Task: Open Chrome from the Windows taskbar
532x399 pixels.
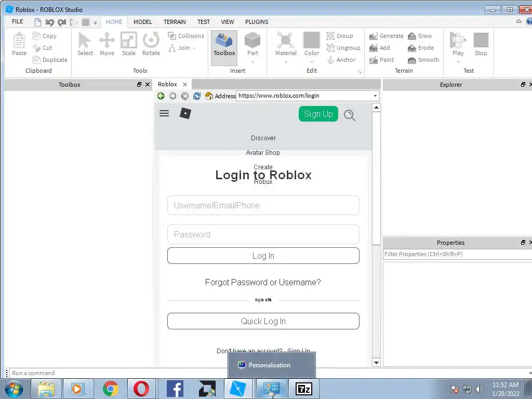Action: 111,389
